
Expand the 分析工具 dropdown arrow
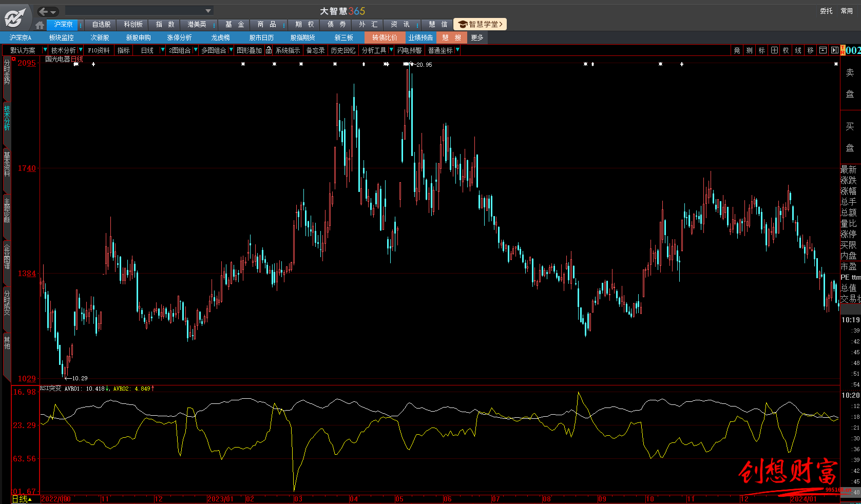click(x=391, y=50)
